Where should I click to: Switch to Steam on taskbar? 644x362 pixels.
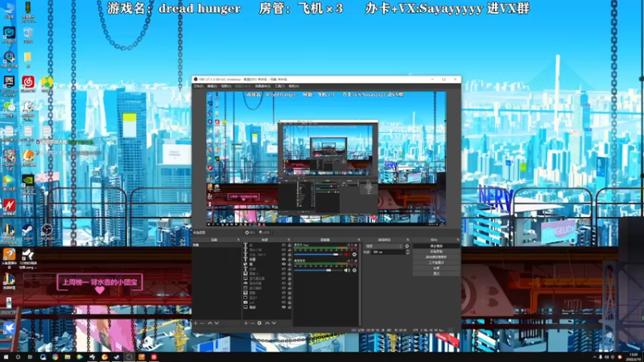click(117, 357)
